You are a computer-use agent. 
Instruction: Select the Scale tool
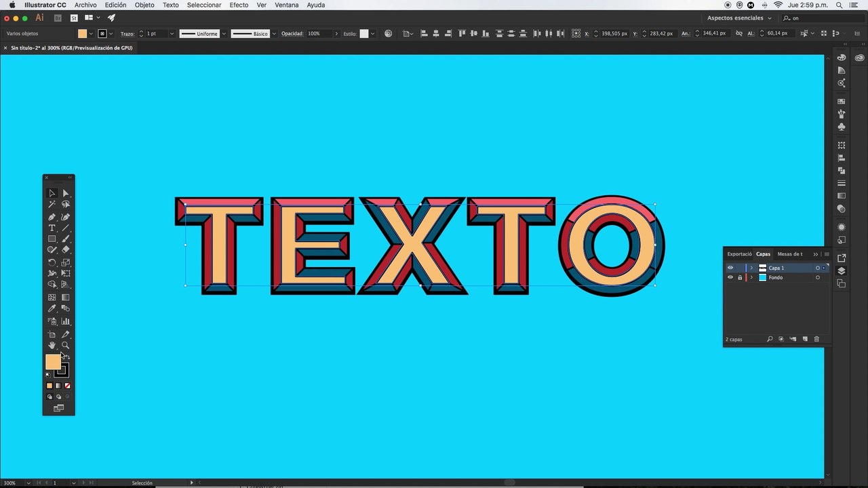(x=66, y=262)
